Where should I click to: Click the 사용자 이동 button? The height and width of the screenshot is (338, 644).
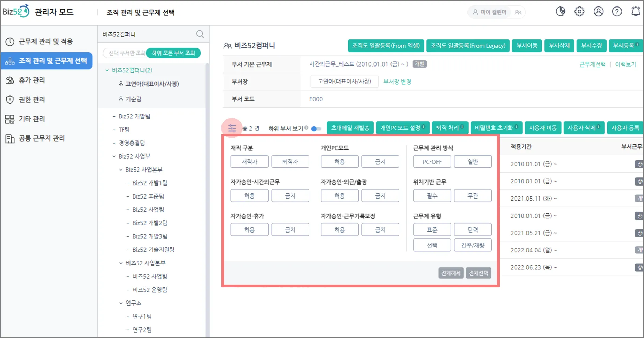(543, 128)
